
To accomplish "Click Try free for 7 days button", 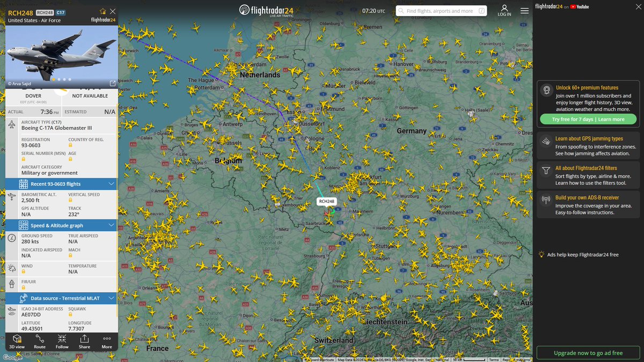I will 588,119.
